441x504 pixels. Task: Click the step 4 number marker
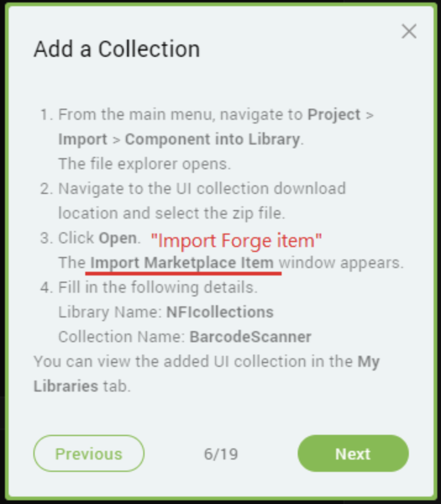click(x=46, y=287)
